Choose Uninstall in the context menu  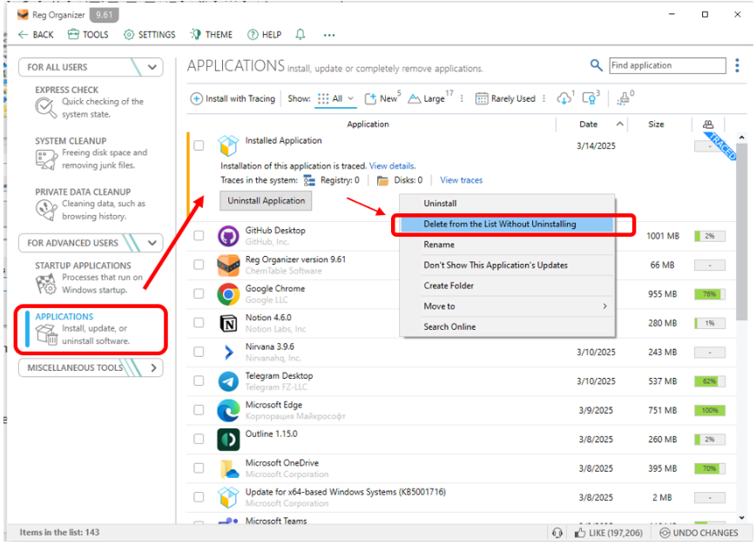pos(508,204)
